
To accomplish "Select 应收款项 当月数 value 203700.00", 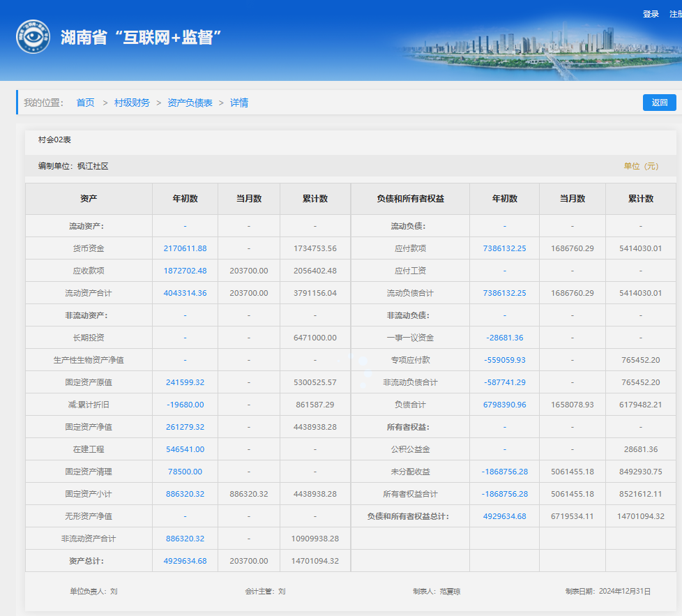I will point(249,271).
